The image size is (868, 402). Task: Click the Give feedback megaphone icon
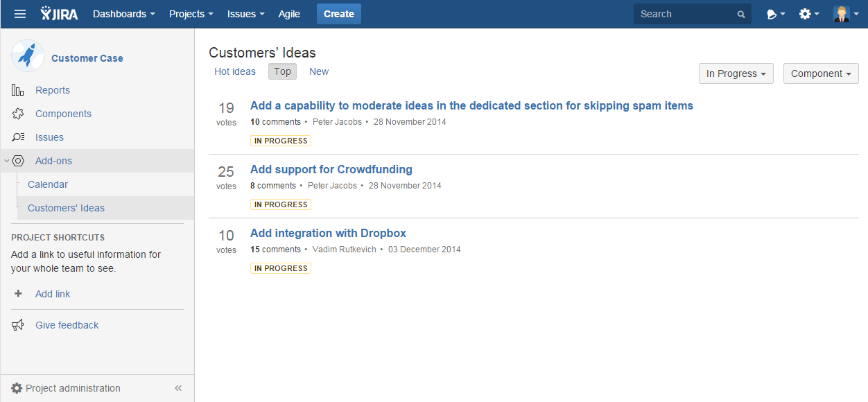(18, 325)
